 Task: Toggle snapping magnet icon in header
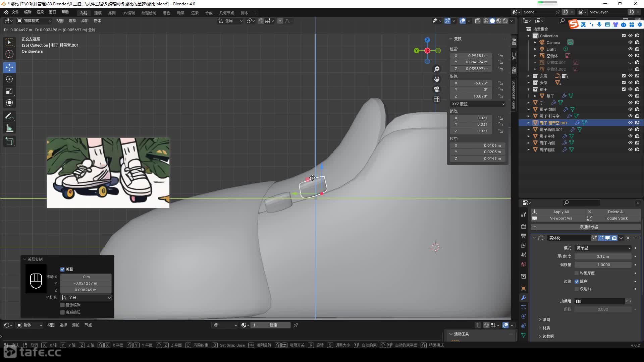(x=261, y=21)
